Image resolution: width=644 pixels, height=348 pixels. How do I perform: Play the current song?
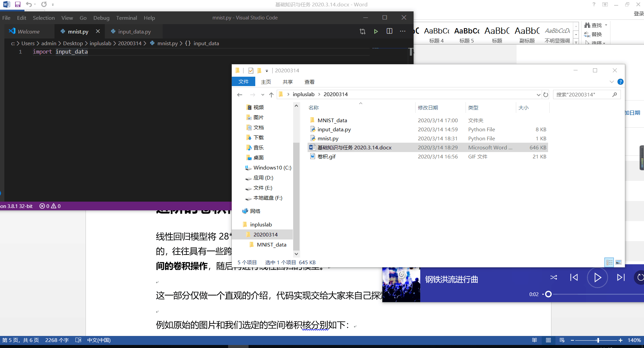click(597, 277)
